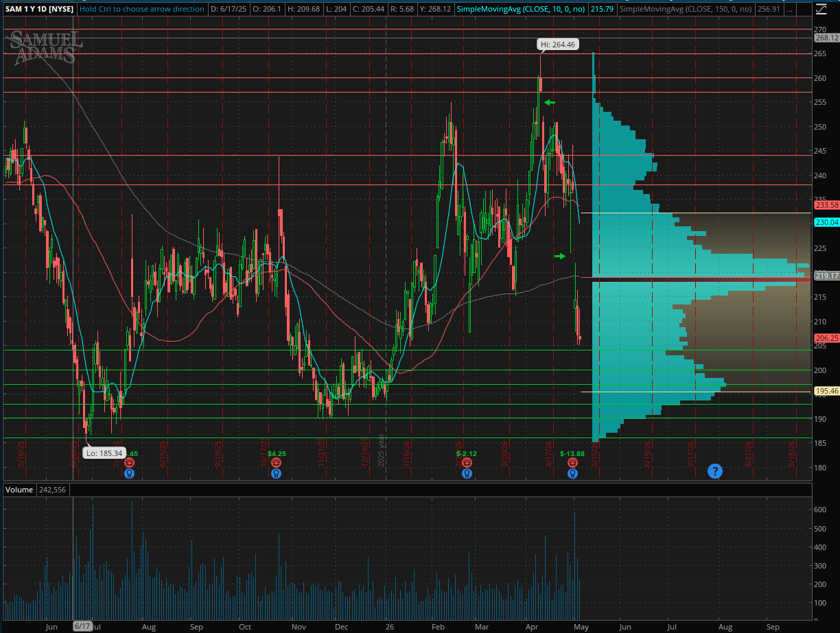This screenshot has width=840, height=633.
Task: Click the Lo: 185.34 price bubble
Action: coord(103,453)
